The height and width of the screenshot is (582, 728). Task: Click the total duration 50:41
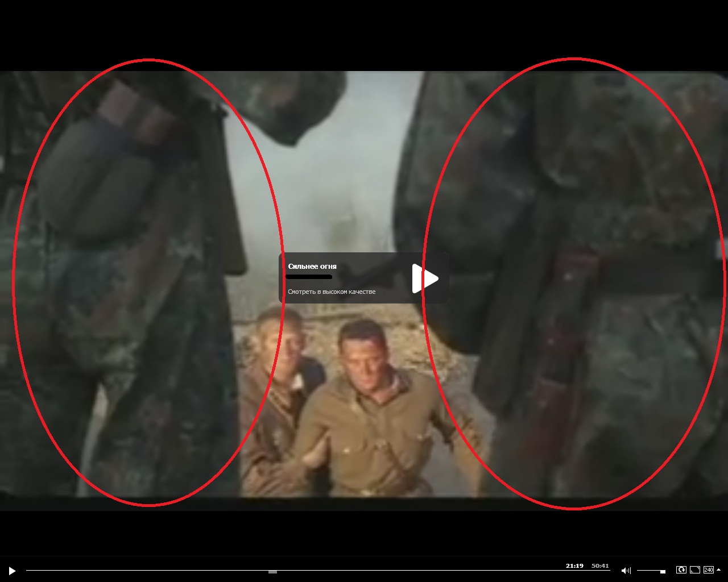click(x=600, y=566)
